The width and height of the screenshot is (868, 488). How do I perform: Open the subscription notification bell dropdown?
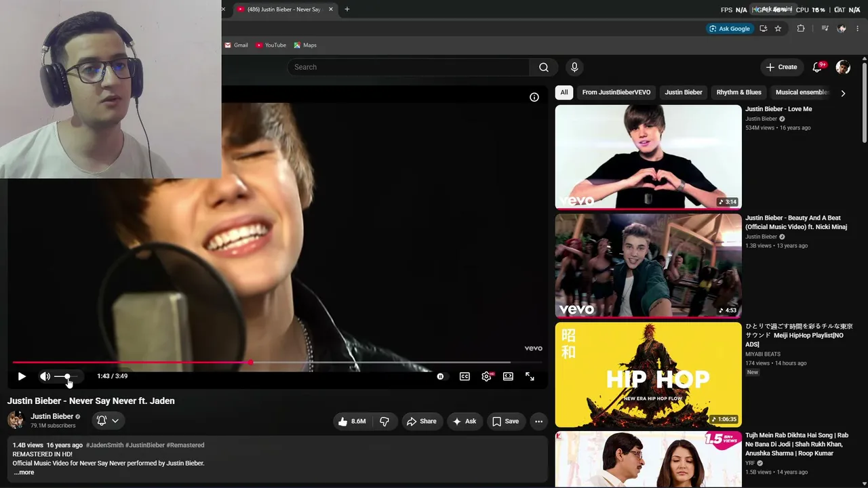[x=107, y=421]
